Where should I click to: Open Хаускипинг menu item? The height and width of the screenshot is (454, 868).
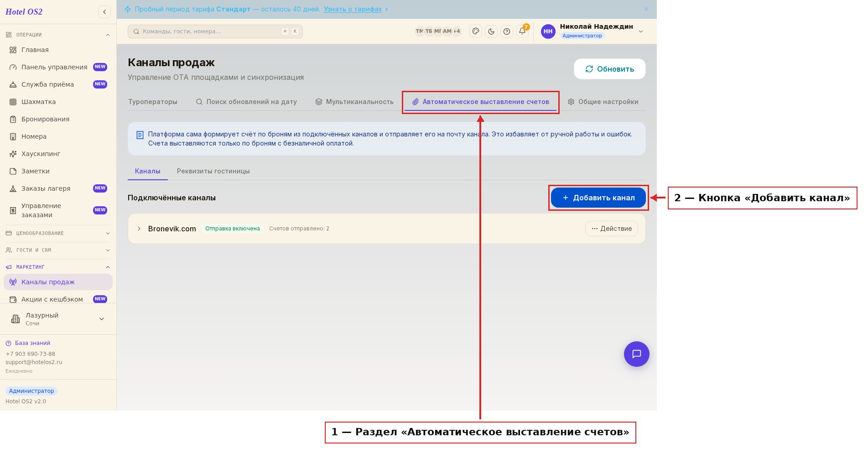58,154
